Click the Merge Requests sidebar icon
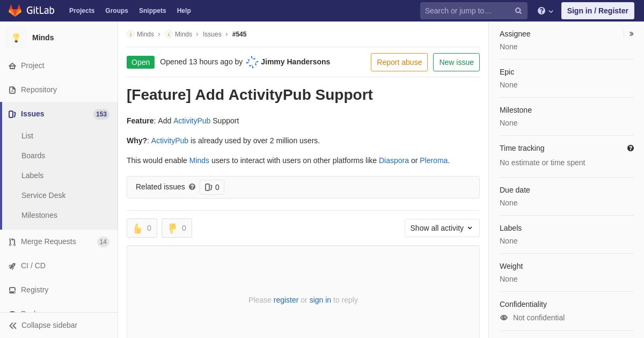Image resolution: width=644 pixels, height=338 pixels. coord(12,241)
